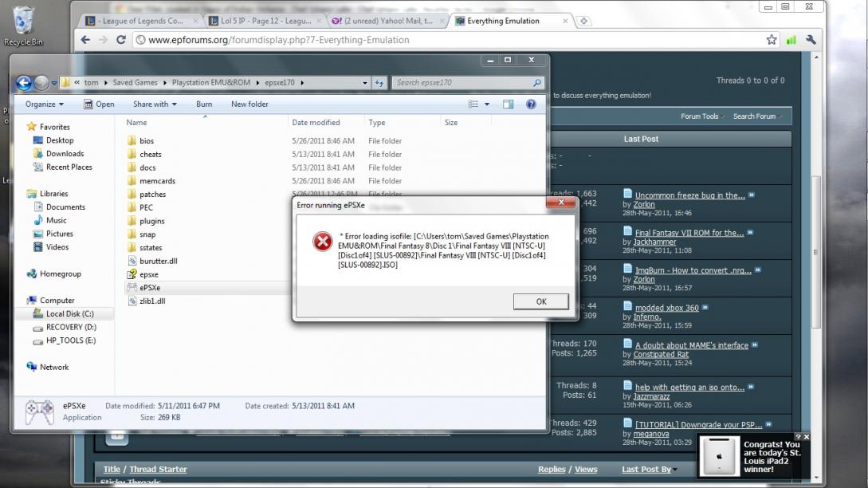This screenshot has height=488, width=868.
Task: Click OK in the error dialog
Action: click(x=541, y=301)
